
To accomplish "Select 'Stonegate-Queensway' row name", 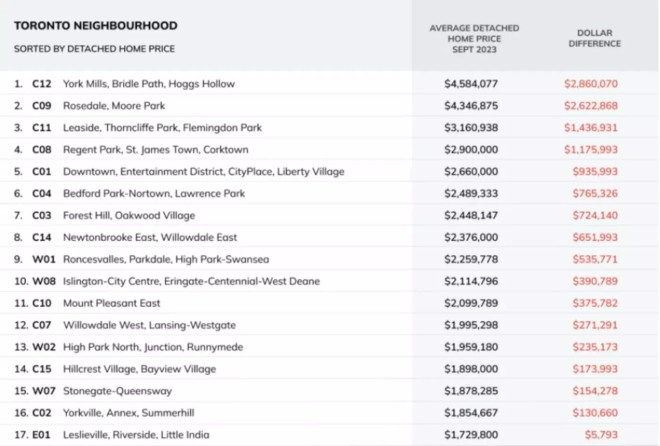I will click(117, 391).
